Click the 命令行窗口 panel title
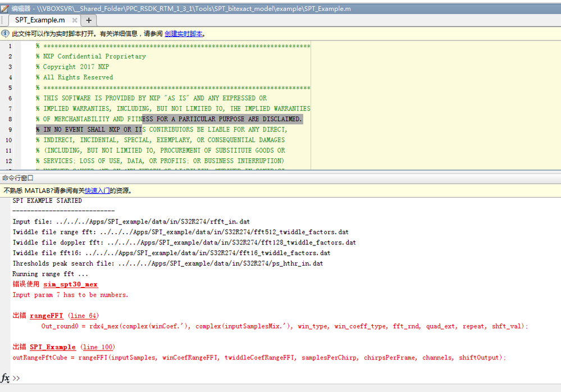The height and width of the screenshot is (392, 561). [17, 178]
